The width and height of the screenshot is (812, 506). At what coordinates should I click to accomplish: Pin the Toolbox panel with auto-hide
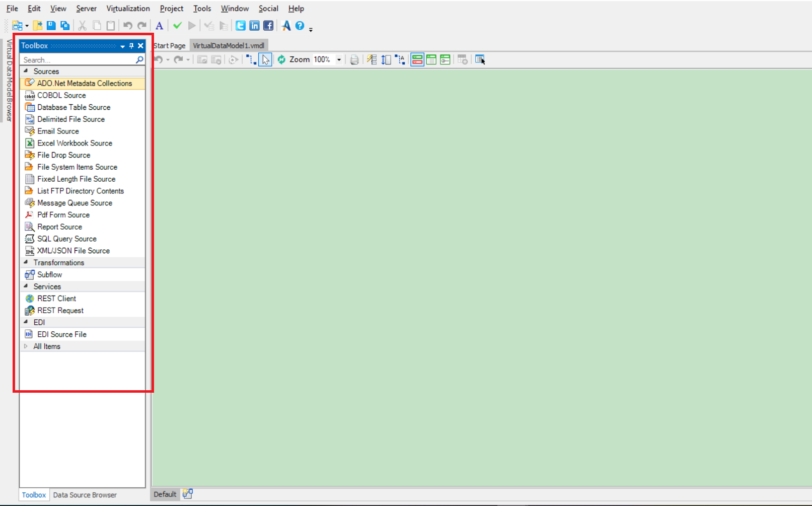131,46
